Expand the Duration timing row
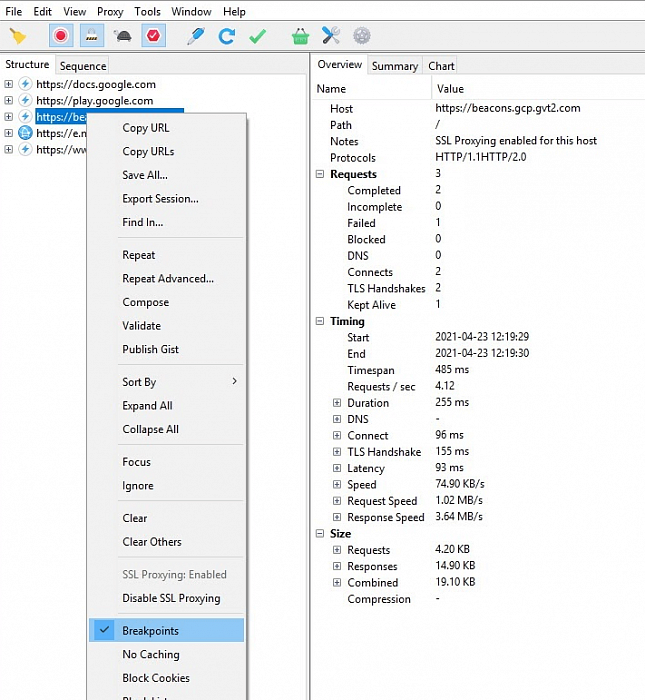This screenshot has width=645, height=700. tap(337, 403)
